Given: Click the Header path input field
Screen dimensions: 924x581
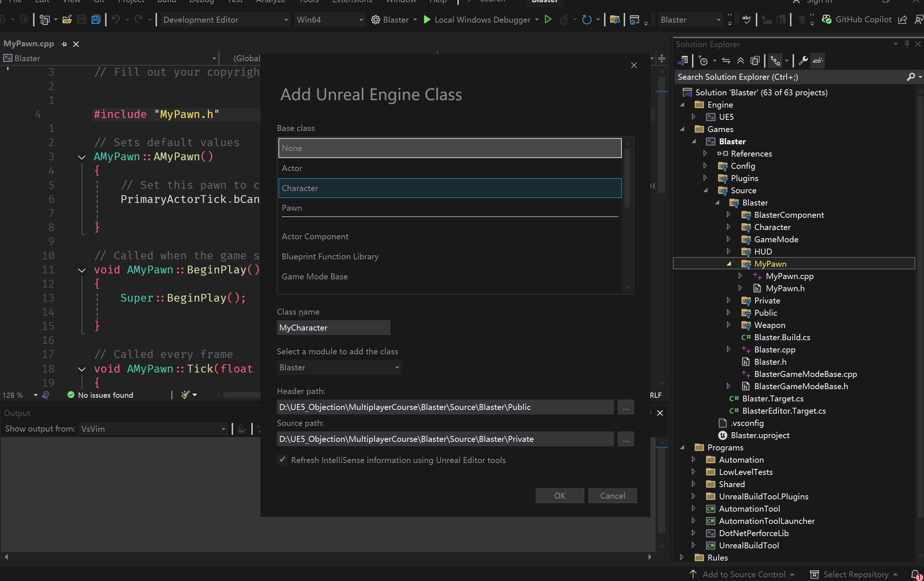Looking at the screenshot, I should 445,407.
